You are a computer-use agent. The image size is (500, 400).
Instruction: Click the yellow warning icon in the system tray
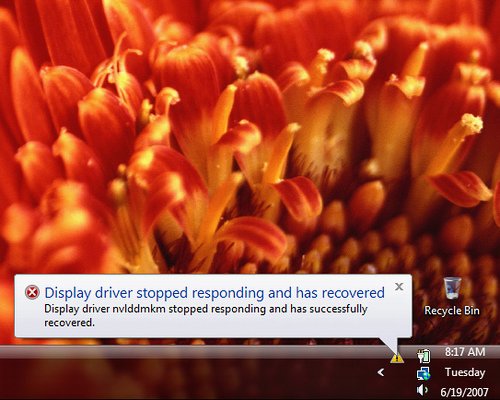[397, 358]
